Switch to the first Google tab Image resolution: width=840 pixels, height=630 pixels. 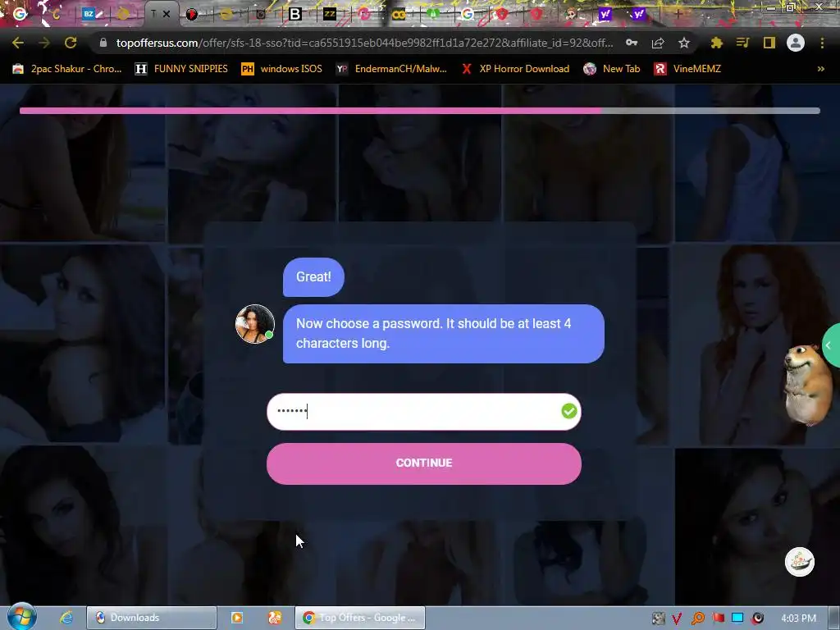pos(20,14)
